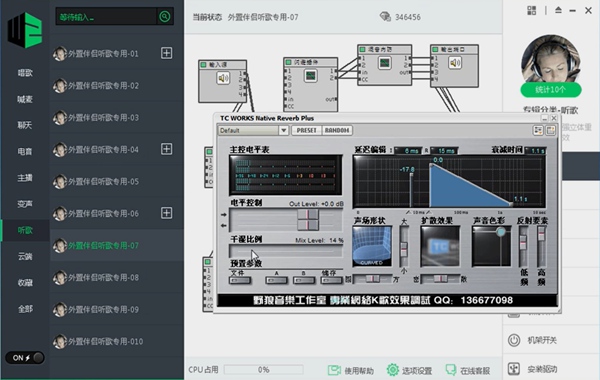This screenshot has width=600, height=380.
Task: Open the Default preset dropdown arrow
Action: 283,130
